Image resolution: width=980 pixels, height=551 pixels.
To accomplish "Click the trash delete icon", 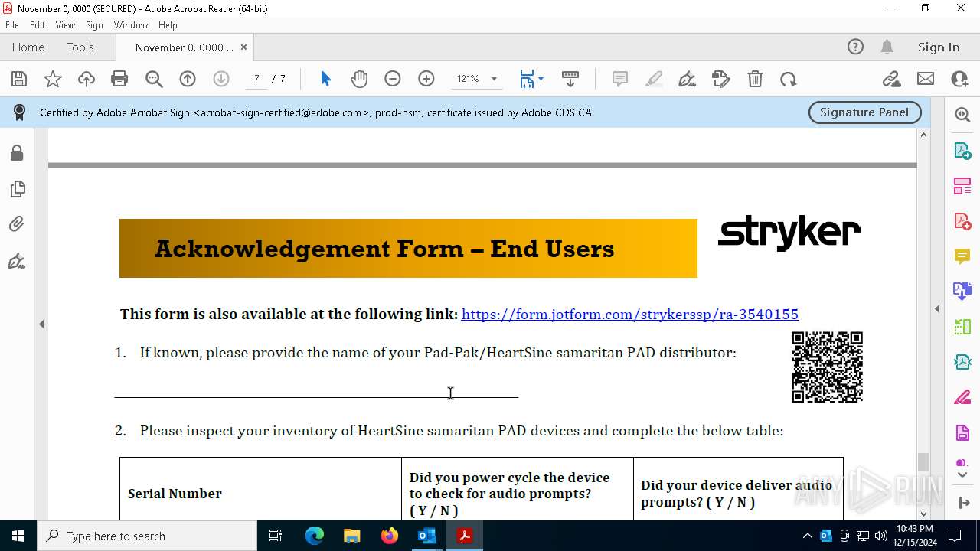I will coord(755,79).
